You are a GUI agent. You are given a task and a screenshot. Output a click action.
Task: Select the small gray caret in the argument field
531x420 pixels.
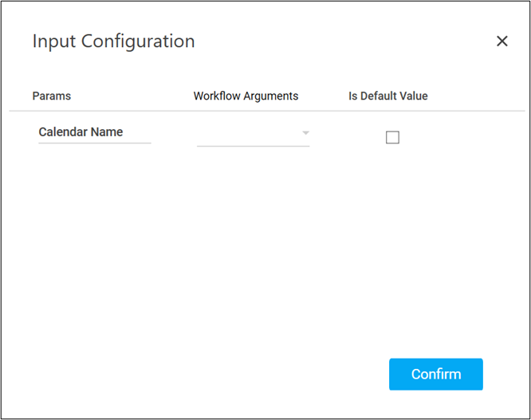[305, 133]
